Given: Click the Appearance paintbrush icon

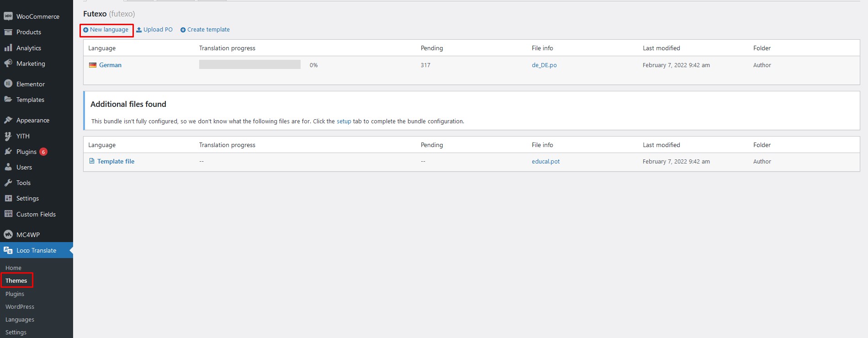Looking at the screenshot, I should 8,120.
